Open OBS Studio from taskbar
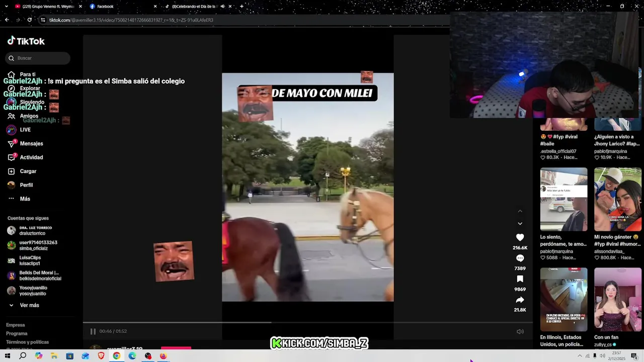This screenshot has width=644, height=362. pyautogui.click(x=148, y=356)
